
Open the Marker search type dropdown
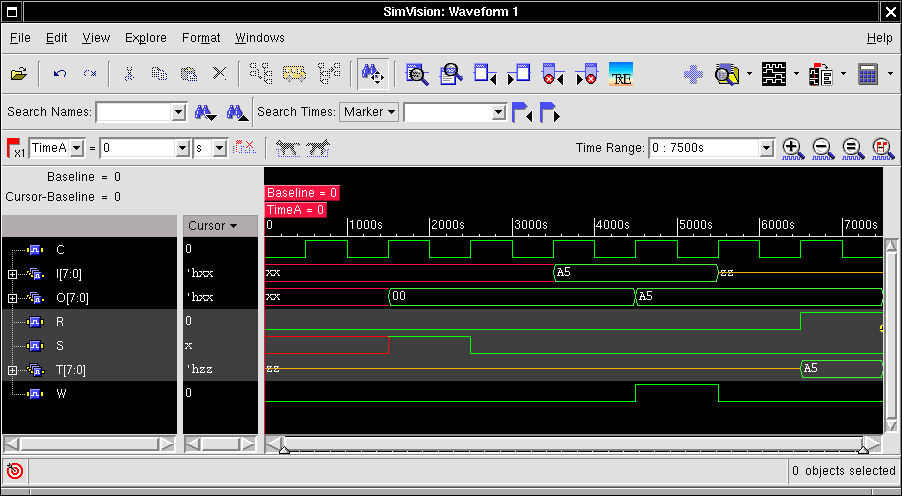[x=369, y=112]
